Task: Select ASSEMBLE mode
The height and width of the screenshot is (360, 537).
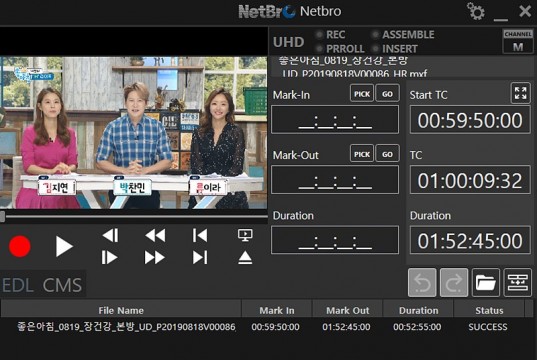Action: coord(403,34)
